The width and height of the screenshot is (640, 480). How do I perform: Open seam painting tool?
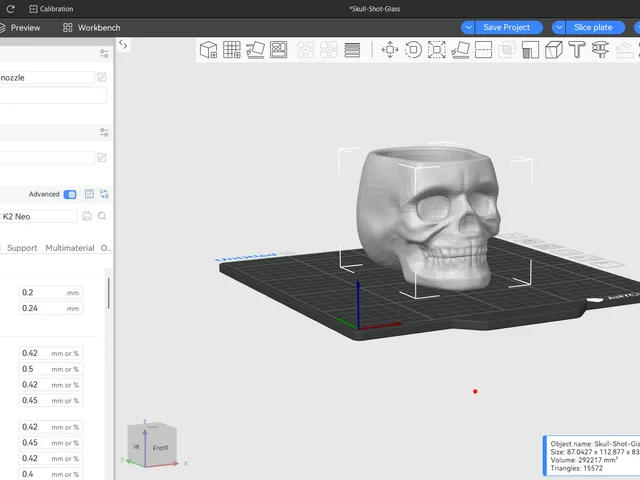(x=553, y=50)
